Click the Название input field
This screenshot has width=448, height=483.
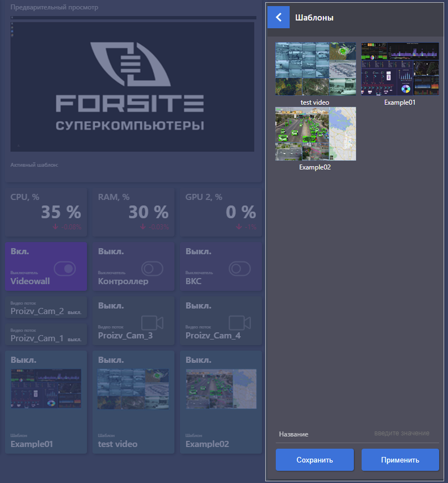click(x=357, y=434)
